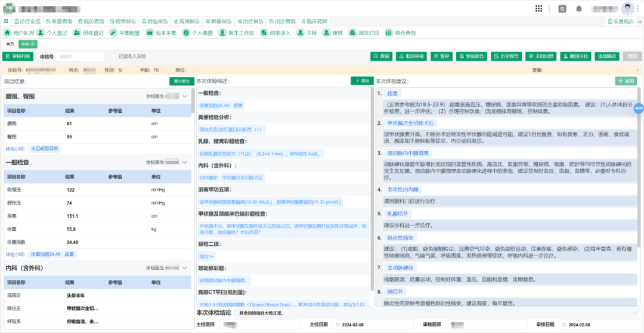Open the 报告打印 print icon
Image resolution: width=644 pixels, height=333 pixels.
click(x=352, y=33)
